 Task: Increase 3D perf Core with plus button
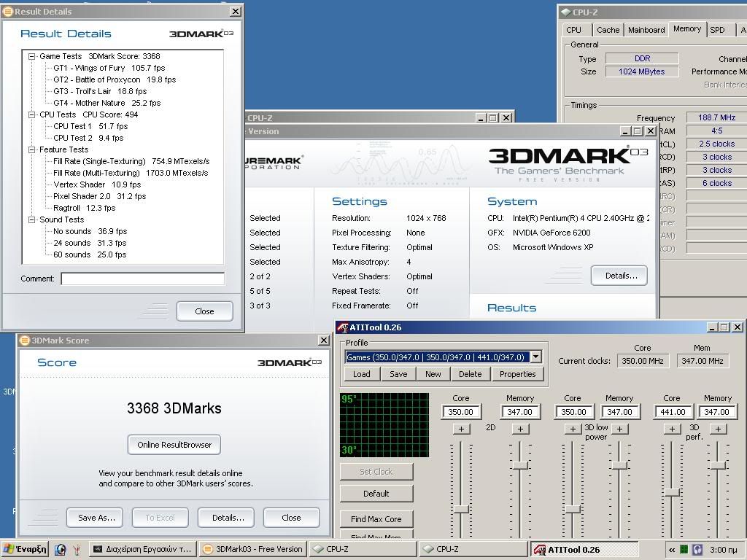(x=672, y=429)
